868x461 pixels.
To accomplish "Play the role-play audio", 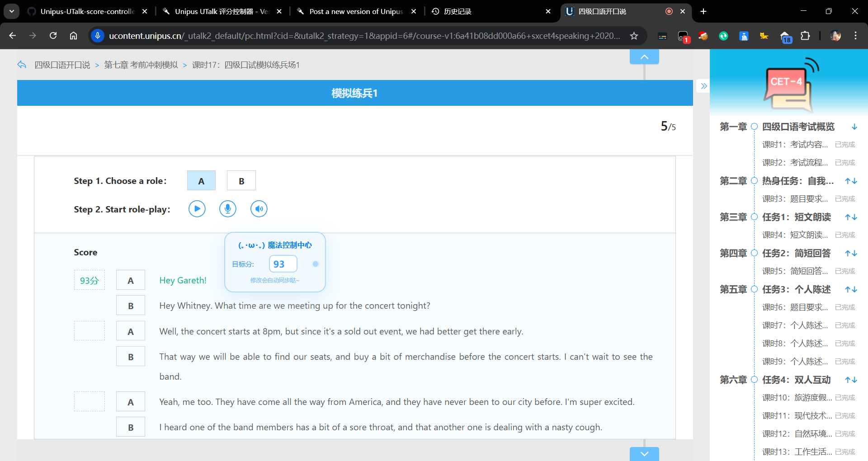I will pyautogui.click(x=197, y=209).
